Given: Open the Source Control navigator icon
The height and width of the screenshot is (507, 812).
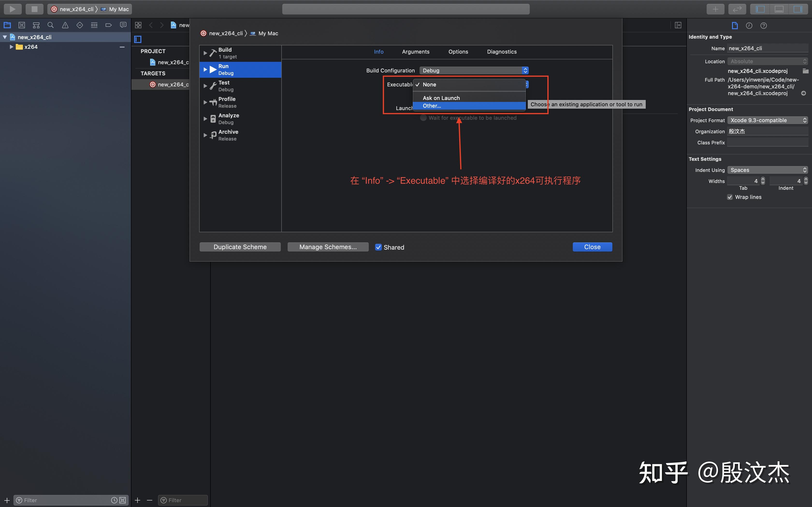Looking at the screenshot, I should coord(22,25).
